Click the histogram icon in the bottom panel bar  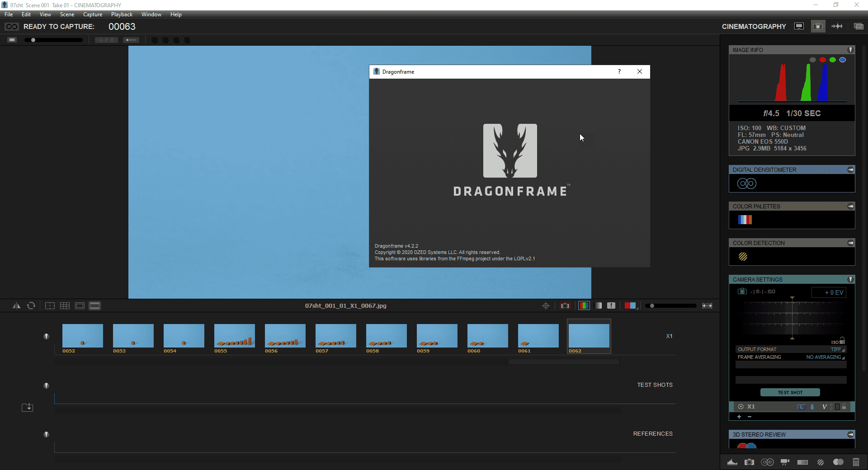(x=732, y=462)
